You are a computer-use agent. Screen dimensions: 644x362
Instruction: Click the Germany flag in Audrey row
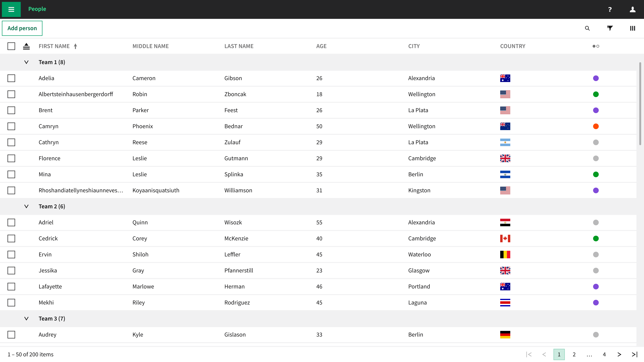(x=505, y=335)
